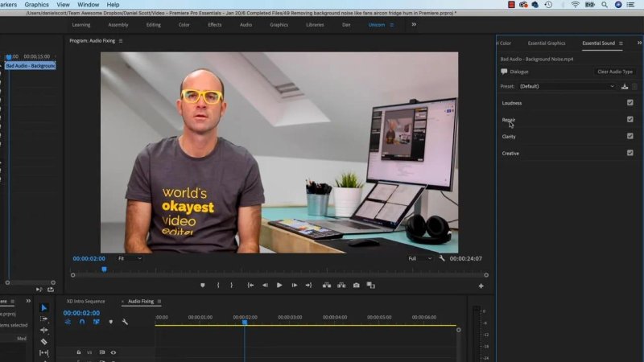Viewport: 644px width, 362px height.
Task: Select the Selection arrow tool
Action: click(x=44, y=308)
